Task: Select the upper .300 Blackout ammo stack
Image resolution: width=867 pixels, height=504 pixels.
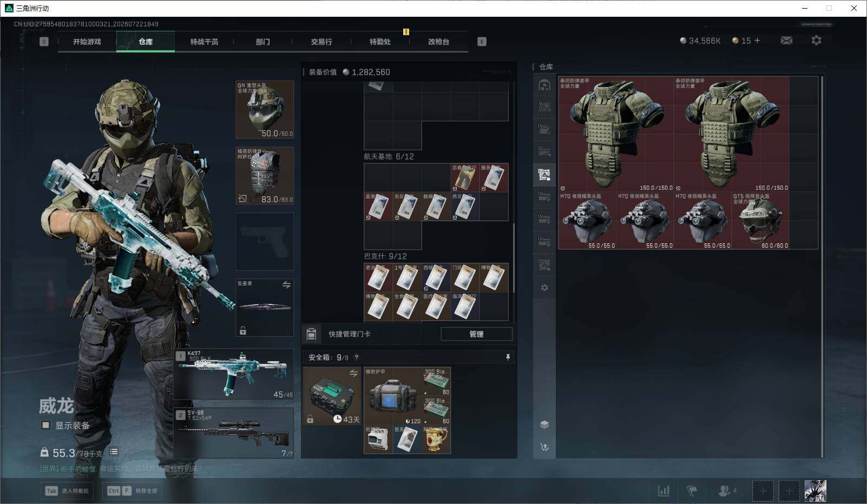Action: (436, 382)
